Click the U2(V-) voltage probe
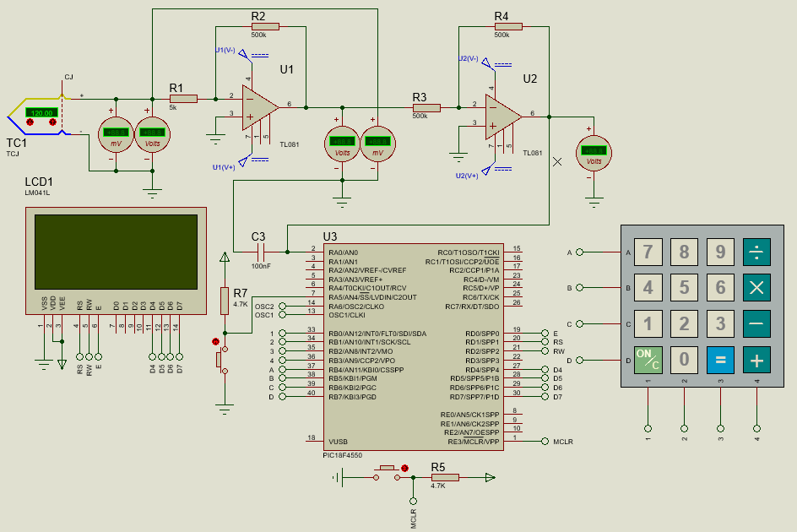The width and height of the screenshot is (797, 532). click(487, 63)
